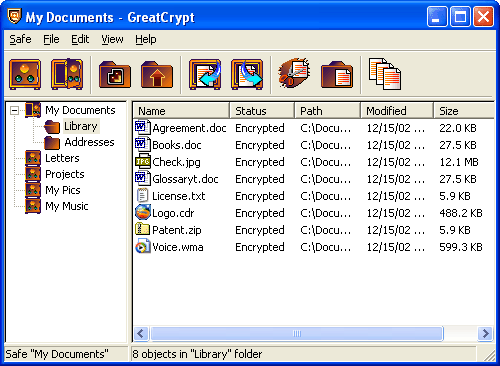Click the safe icon with right arrow
This screenshot has height=366, width=500.
pos(247,74)
